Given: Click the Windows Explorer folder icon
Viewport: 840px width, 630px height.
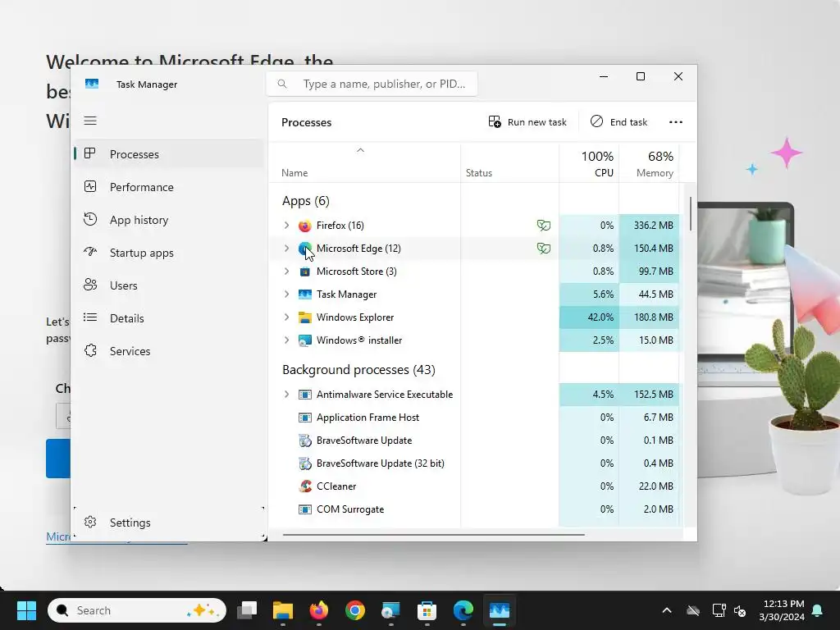Looking at the screenshot, I should (x=305, y=317).
